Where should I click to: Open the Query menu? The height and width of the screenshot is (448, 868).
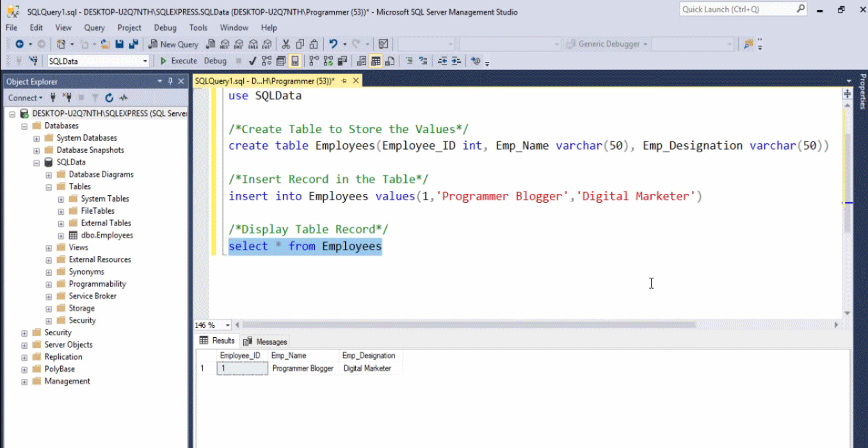[94, 28]
